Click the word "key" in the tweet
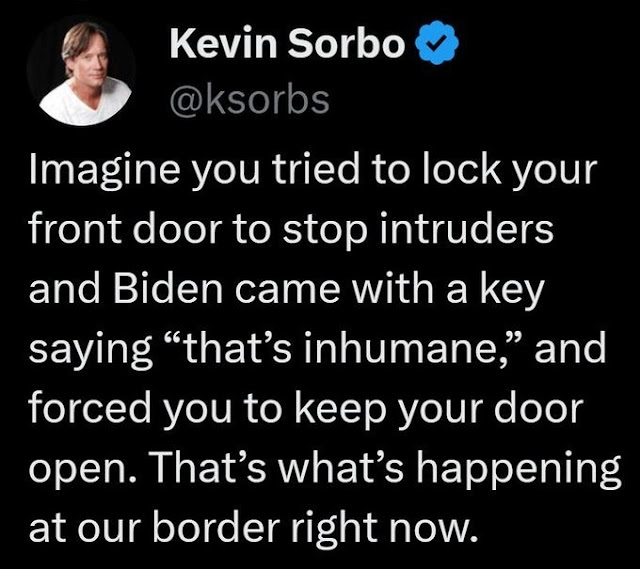 pos(512,290)
